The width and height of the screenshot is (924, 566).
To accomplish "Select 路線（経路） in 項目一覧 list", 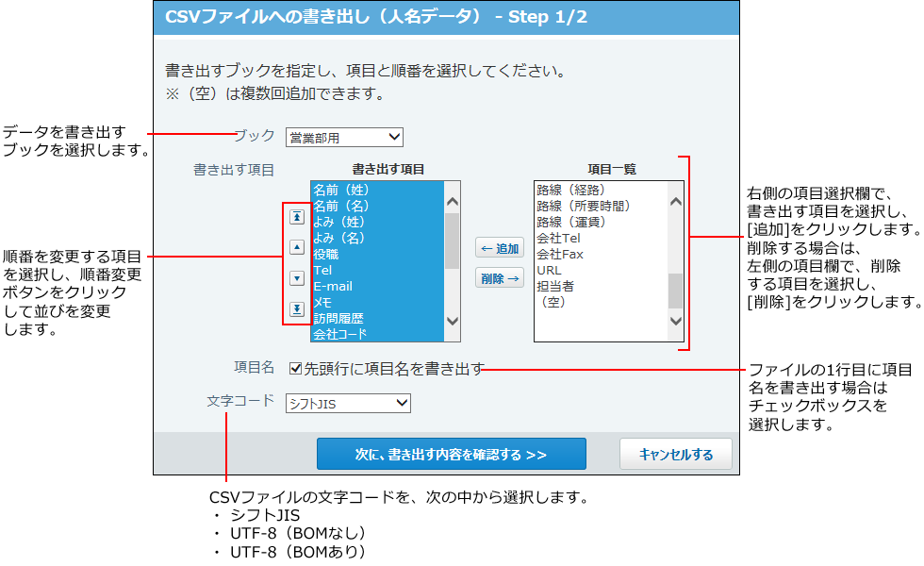I will [602, 190].
